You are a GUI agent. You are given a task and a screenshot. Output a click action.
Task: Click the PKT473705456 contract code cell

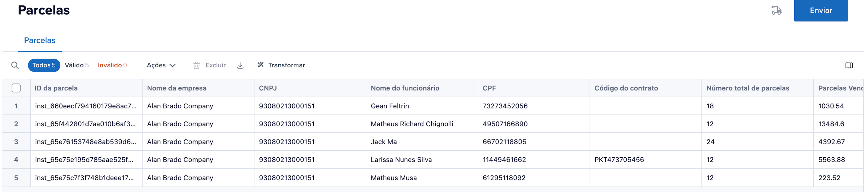(619, 160)
